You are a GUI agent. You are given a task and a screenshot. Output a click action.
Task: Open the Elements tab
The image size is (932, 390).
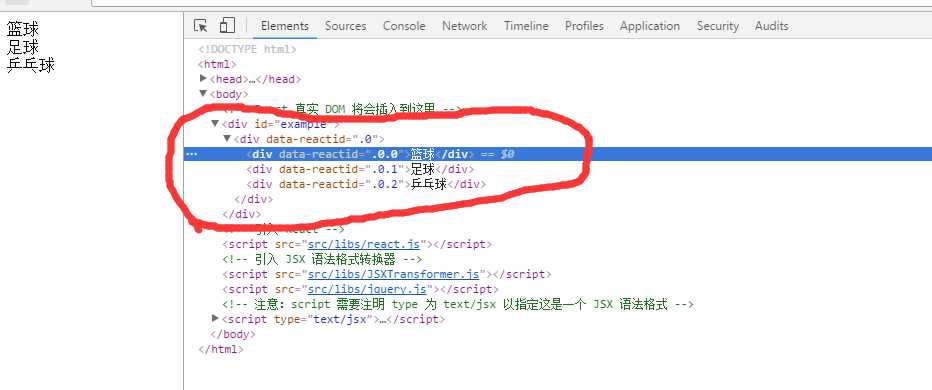point(285,26)
